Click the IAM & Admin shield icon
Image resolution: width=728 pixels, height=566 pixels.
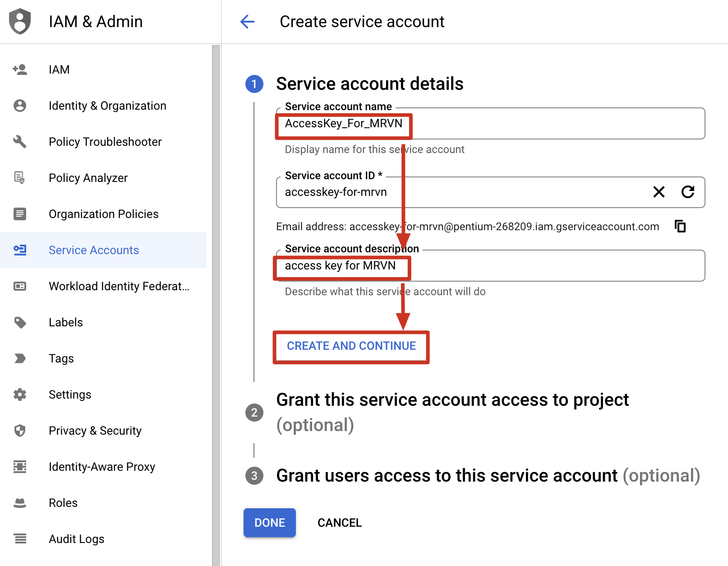pos(20,21)
